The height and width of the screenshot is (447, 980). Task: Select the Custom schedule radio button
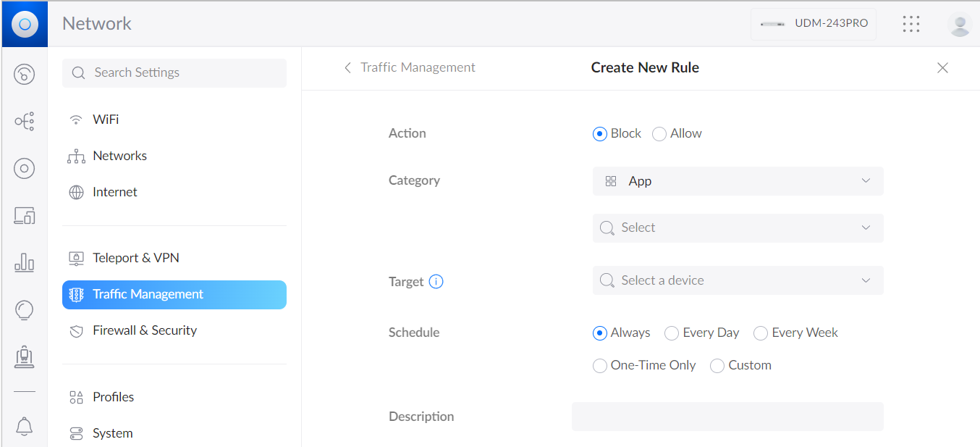coord(717,366)
